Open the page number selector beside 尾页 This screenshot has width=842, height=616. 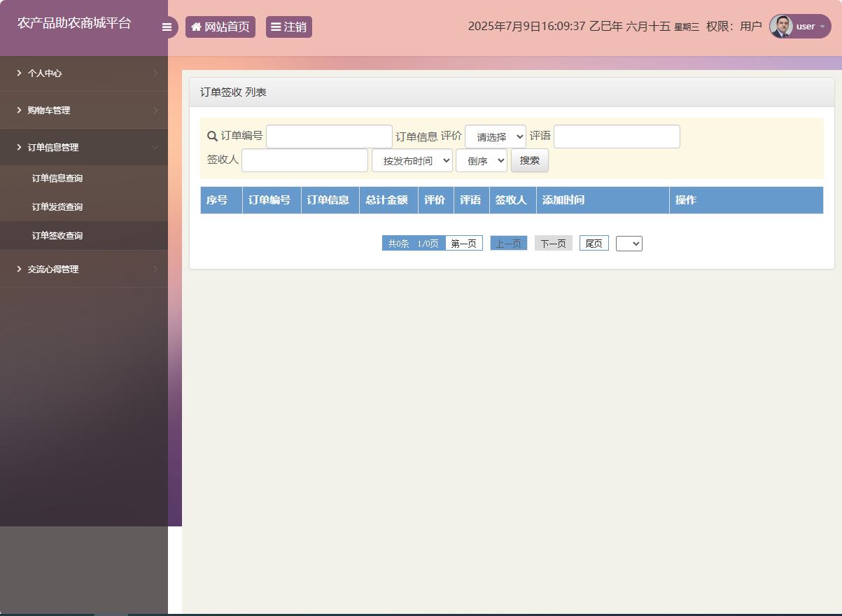point(629,243)
